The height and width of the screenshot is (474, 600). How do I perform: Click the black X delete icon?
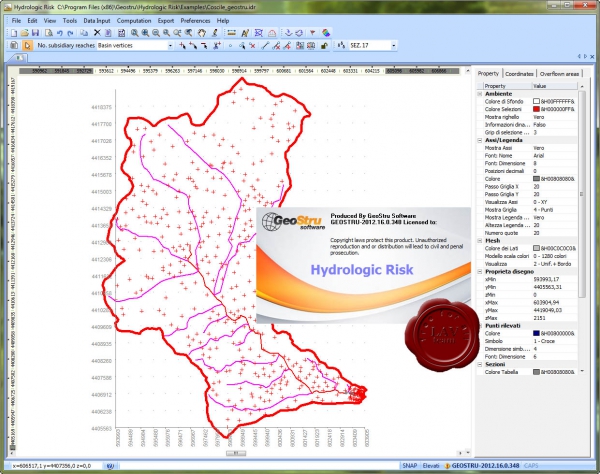(97, 33)
